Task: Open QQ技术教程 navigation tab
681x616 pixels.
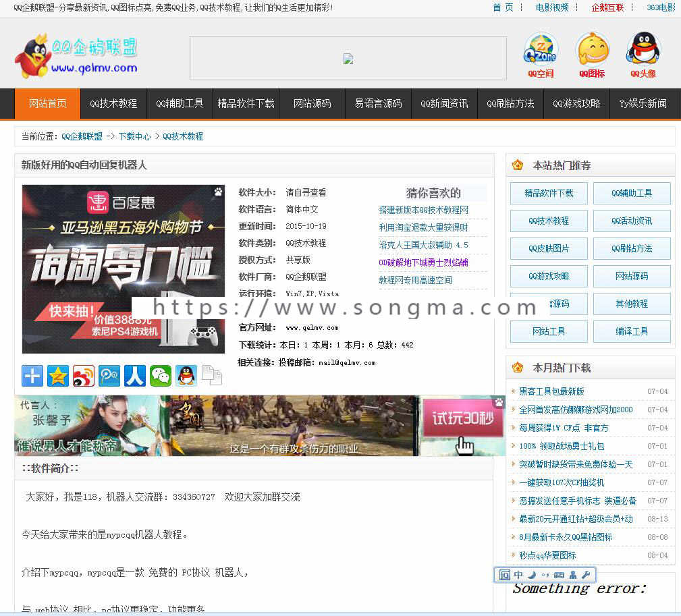Action: [x=114, y=103]
